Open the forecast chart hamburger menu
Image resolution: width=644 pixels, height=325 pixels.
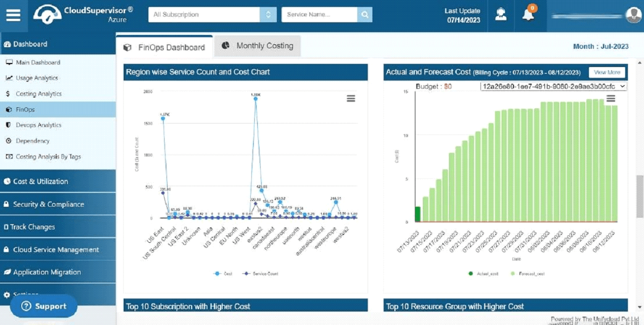point(610,98)
